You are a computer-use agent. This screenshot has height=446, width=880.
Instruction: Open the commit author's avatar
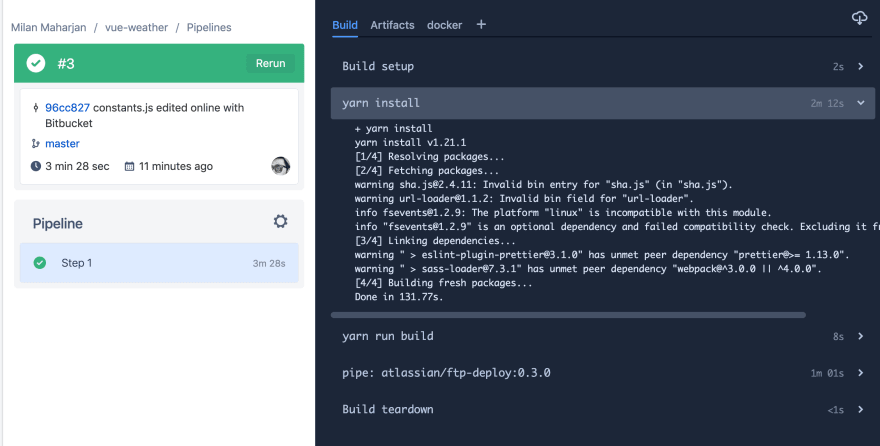tap(281, 165)
